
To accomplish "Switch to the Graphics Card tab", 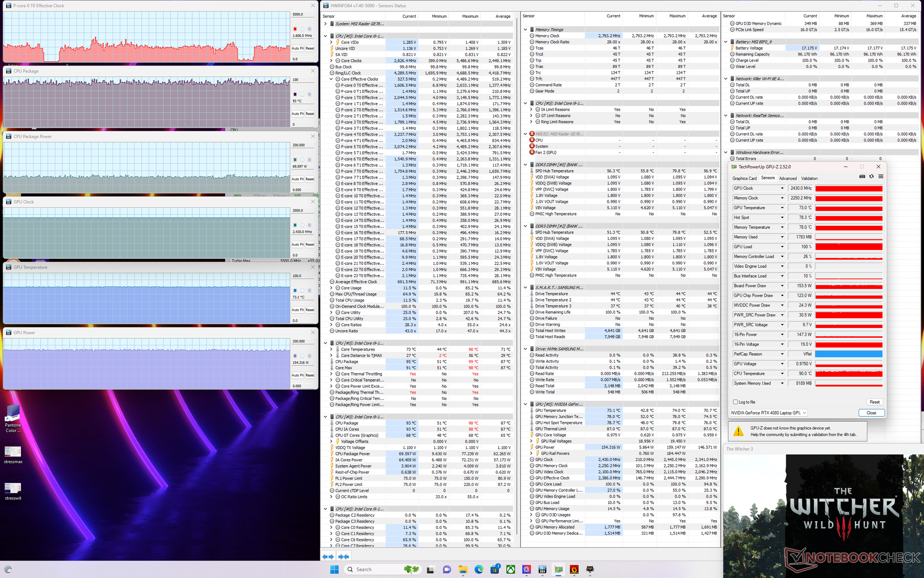I will (x=744, y=178).
